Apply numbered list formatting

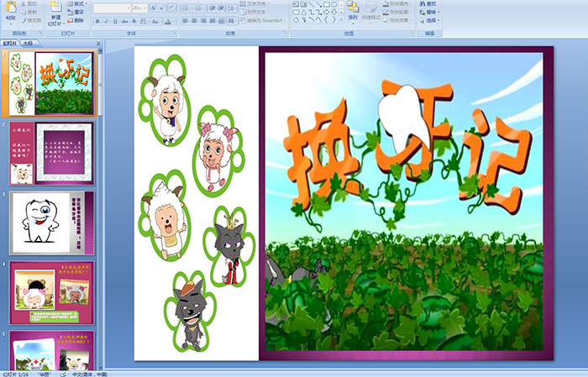200,8
